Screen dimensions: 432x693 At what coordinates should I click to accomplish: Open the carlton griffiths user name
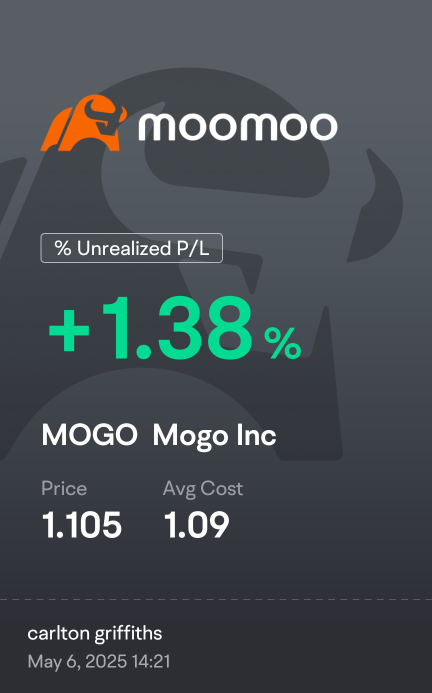95,634
